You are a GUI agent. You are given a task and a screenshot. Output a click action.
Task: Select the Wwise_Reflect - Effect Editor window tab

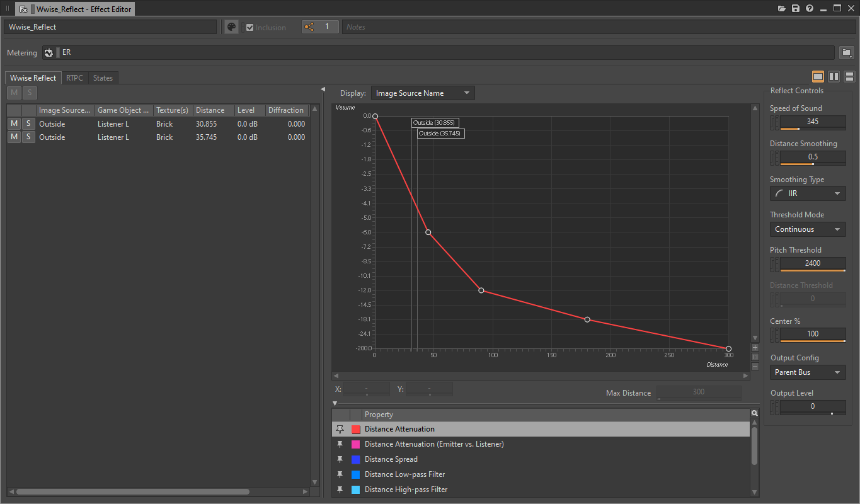(74, 9)
